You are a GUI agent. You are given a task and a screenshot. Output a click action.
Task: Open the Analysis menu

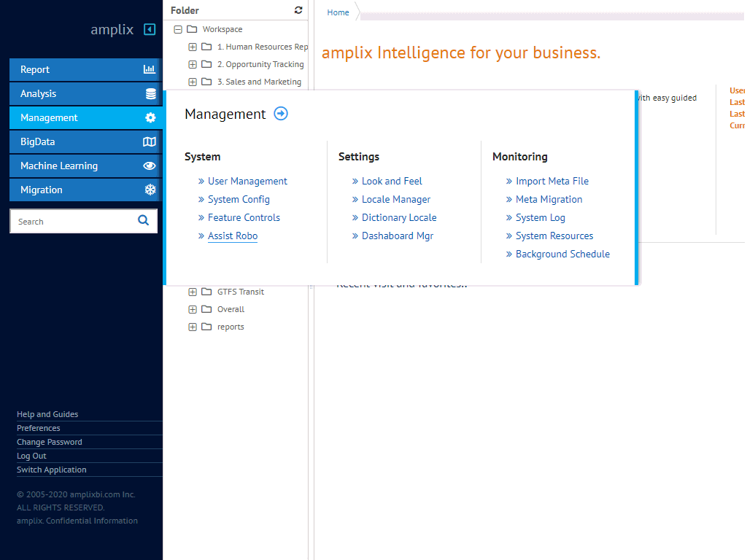(86, 94)
